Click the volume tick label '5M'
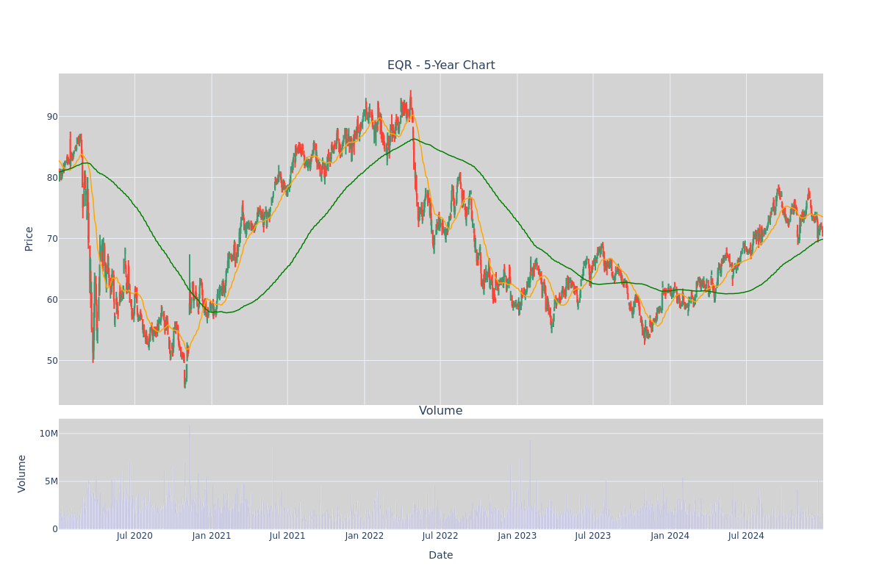Screen dimensions: 882x588 point(51,481)
